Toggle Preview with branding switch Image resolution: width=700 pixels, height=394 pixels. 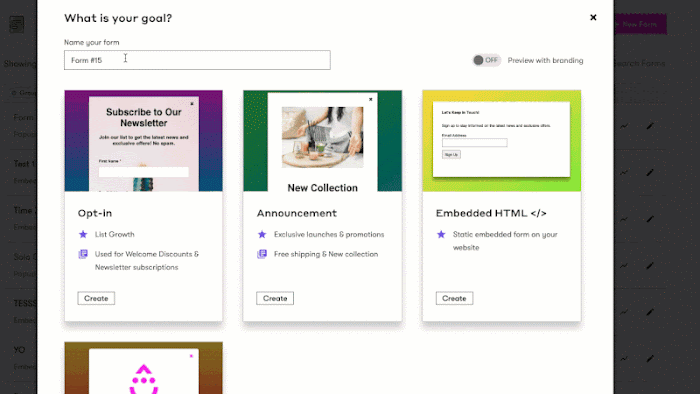[486, 60]
